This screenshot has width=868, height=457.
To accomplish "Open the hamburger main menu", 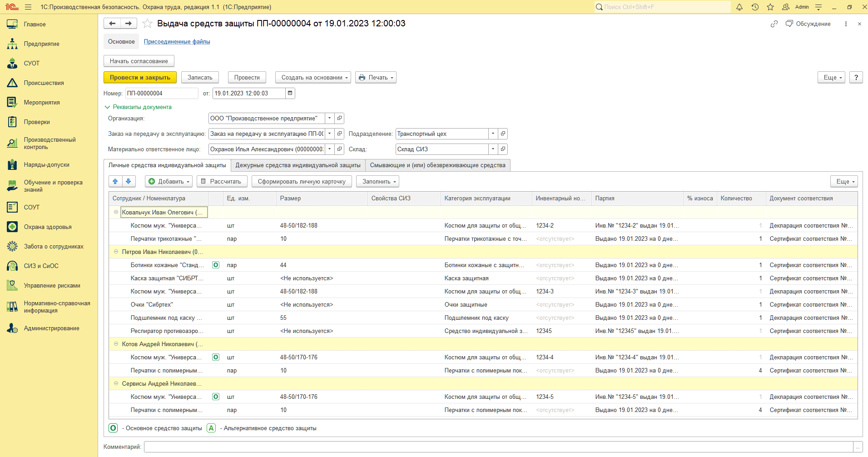I will click(x=28, y=7).
